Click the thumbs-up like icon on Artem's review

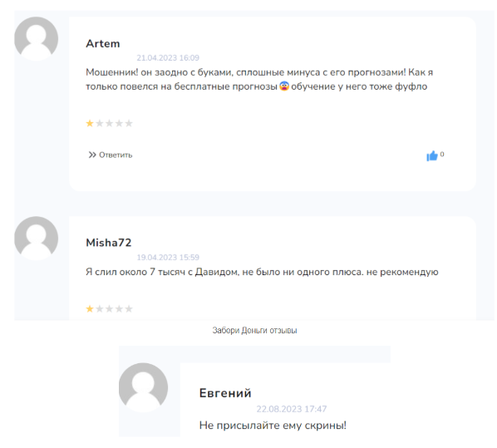click(x=431, y=155)
